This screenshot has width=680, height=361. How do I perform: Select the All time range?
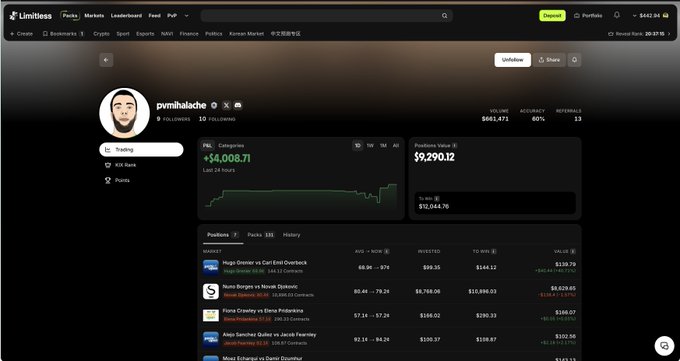pos(396,146)
